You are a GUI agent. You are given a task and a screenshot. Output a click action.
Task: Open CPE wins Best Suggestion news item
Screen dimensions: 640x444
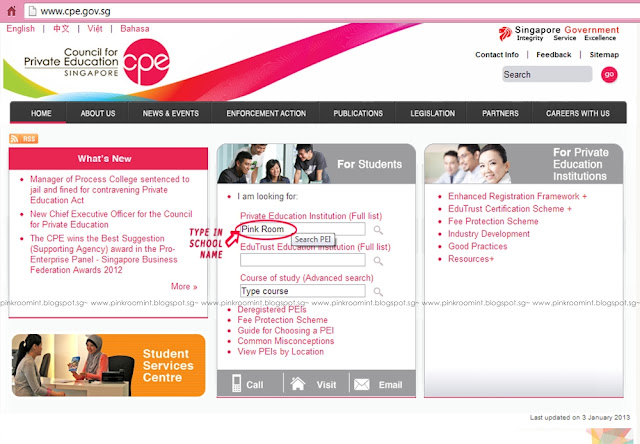coord(104,254)
